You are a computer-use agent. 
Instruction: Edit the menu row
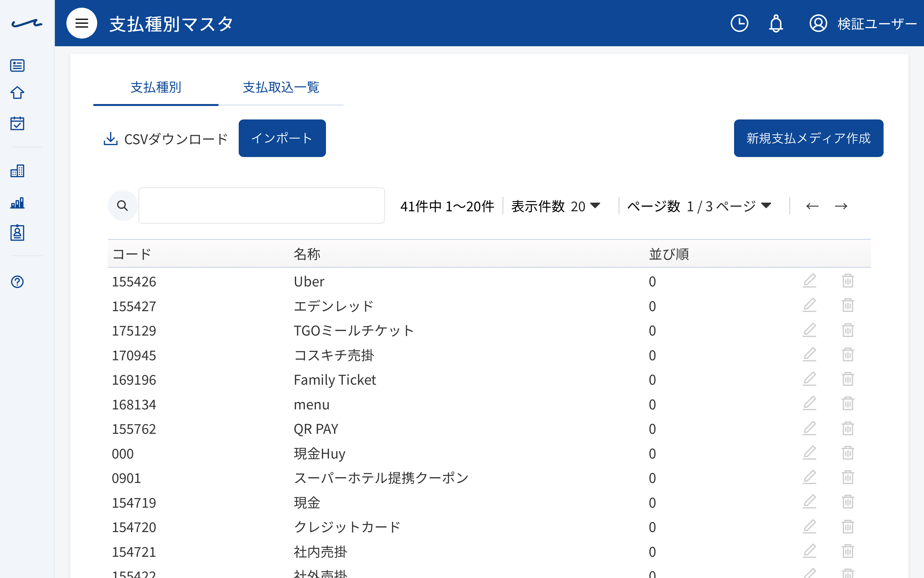(x=809, y=404)
